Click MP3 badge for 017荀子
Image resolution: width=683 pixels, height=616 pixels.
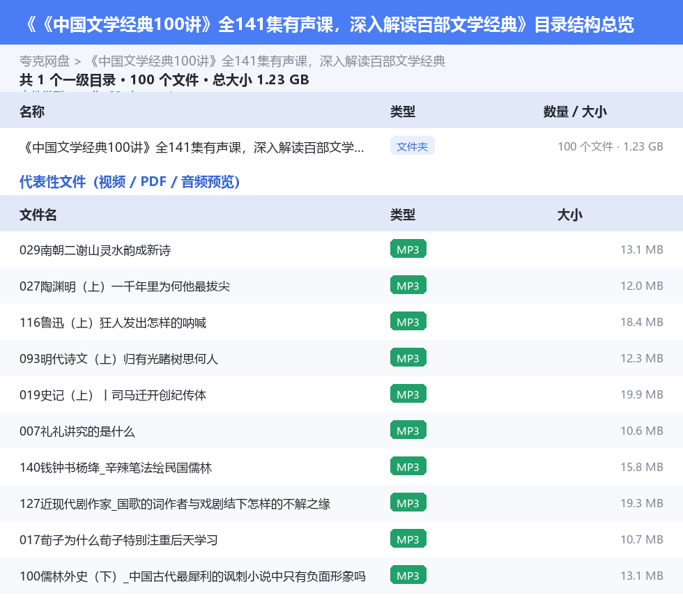click(408, 539)
